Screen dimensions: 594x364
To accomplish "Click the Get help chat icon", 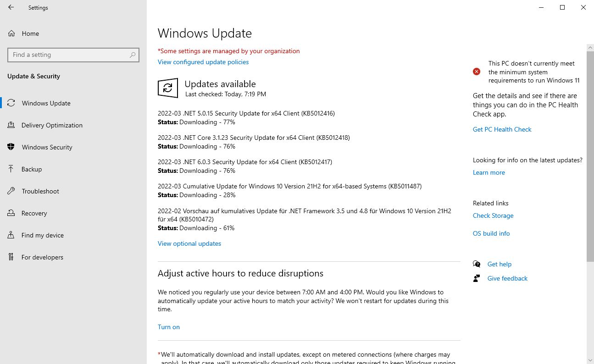I will (x=477, y=264).
